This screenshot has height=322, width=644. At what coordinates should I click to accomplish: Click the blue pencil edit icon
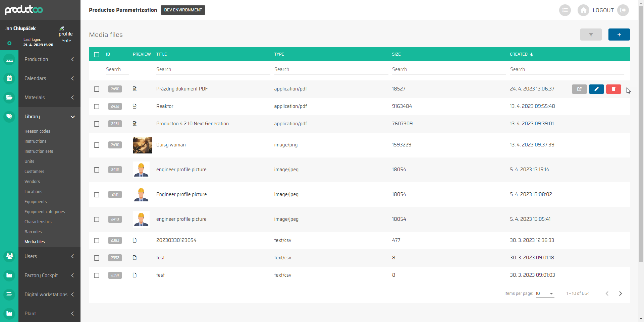tap(596, 89)
